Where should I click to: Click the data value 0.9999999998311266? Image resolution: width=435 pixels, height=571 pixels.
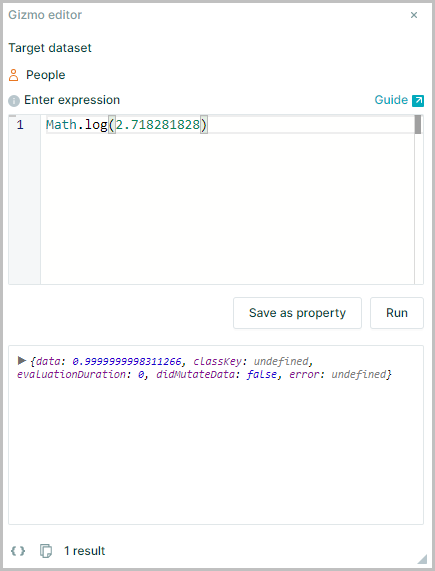point(127,361)
